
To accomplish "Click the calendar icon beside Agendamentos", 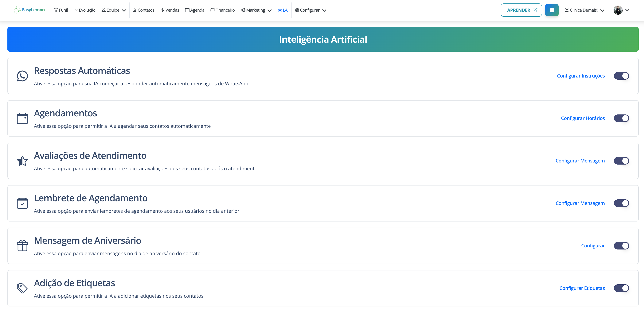I will [x=22, y=118].
